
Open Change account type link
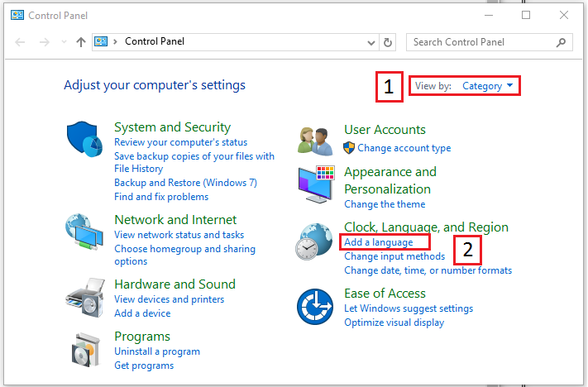(x=404, y=148)
